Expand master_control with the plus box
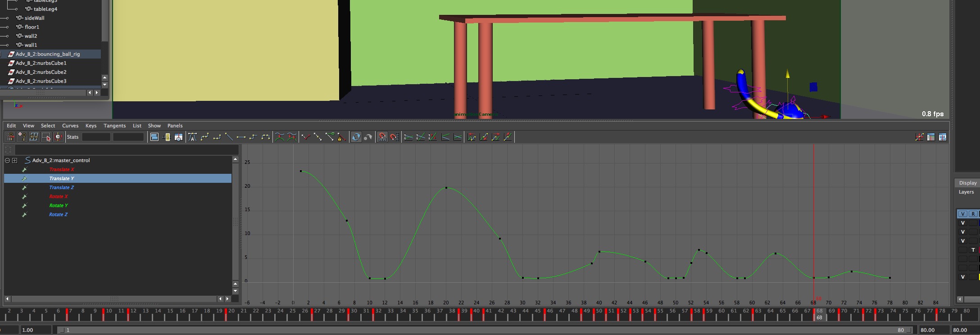This screenshot has height=335, width=980. coord(14,160)
